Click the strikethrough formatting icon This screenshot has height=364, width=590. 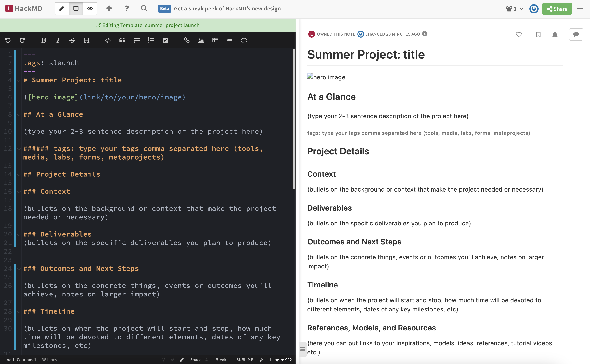[72, 40]
